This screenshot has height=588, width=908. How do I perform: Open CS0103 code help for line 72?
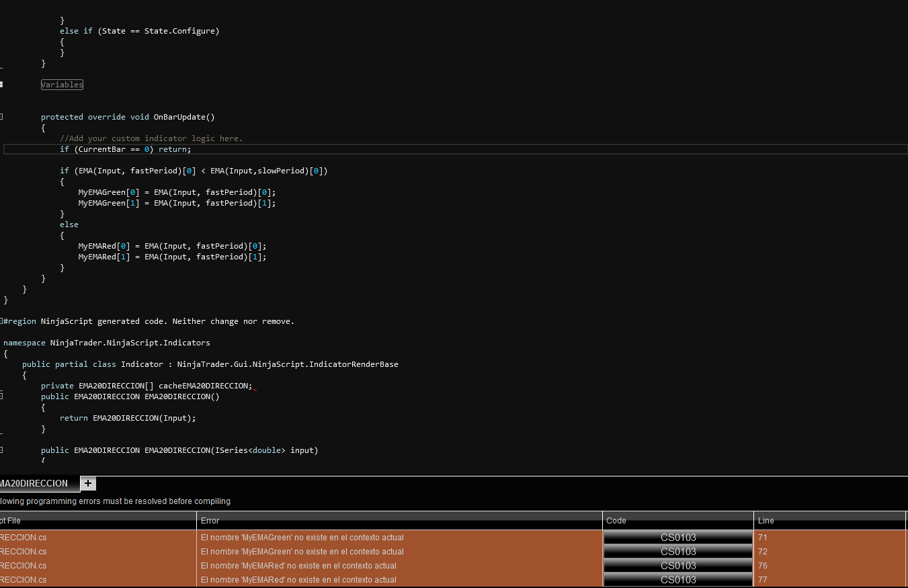[677, 552]
